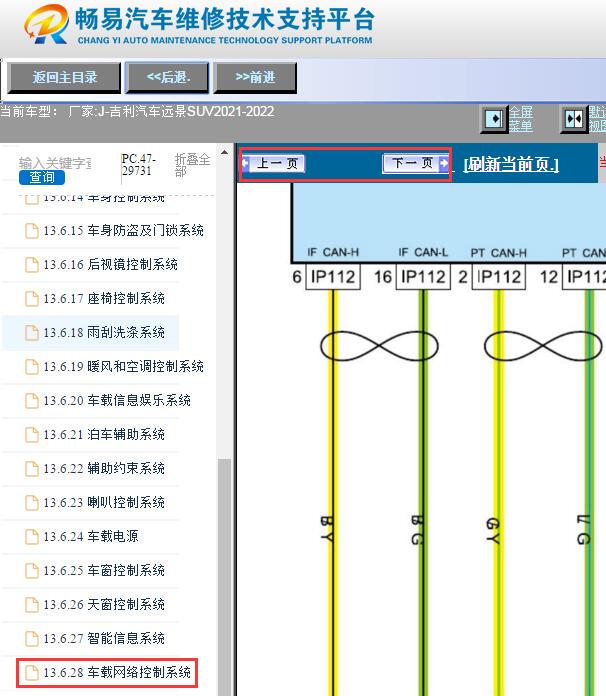Image resolution: width=606 pixels, height=696 pixels.
Task: Click the PC.47-29731 code text
Action: (138, 165)
